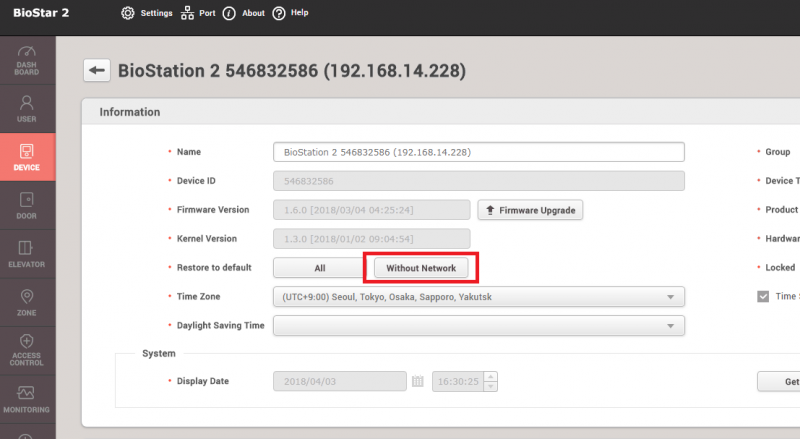Open the Dashboard sidebar icon
The height and width of the screenshot is (439, 800).
coord(27,59)
